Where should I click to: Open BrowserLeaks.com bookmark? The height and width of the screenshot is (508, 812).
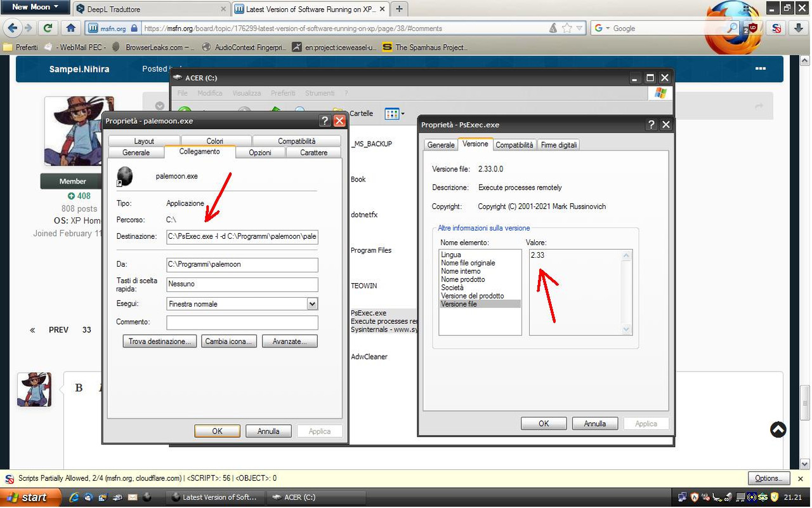154,47
